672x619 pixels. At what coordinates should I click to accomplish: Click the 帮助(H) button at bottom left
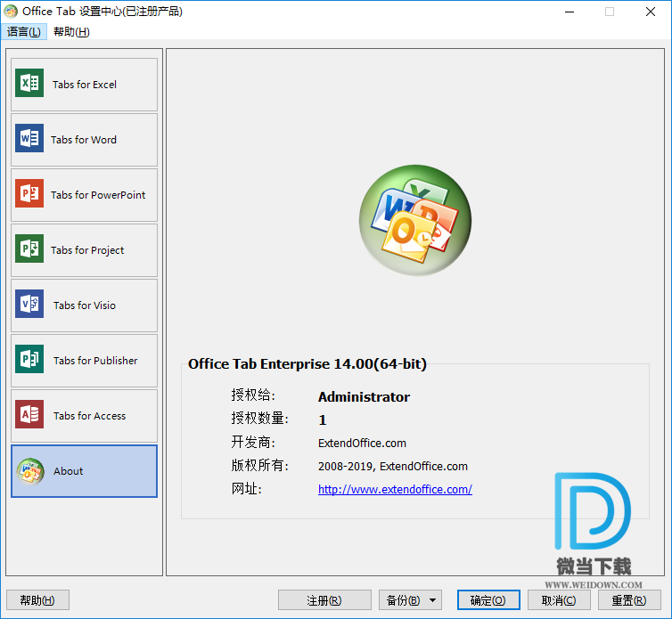point(37,600)
